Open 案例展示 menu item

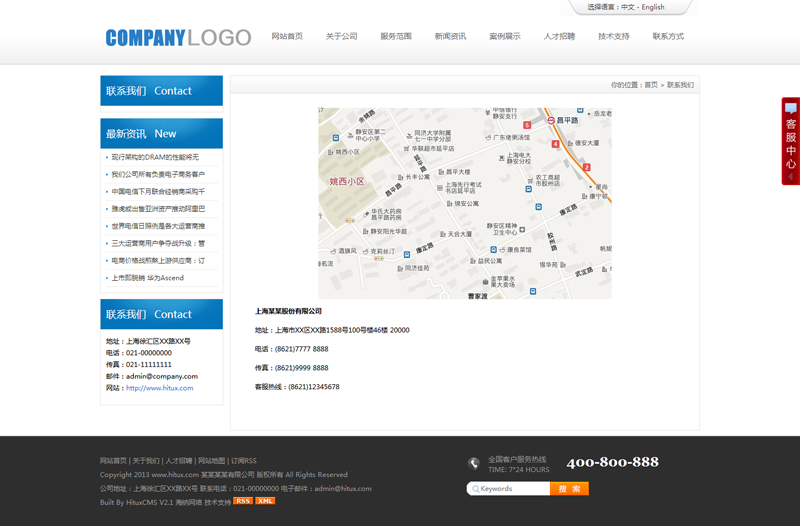pos(505,36)
